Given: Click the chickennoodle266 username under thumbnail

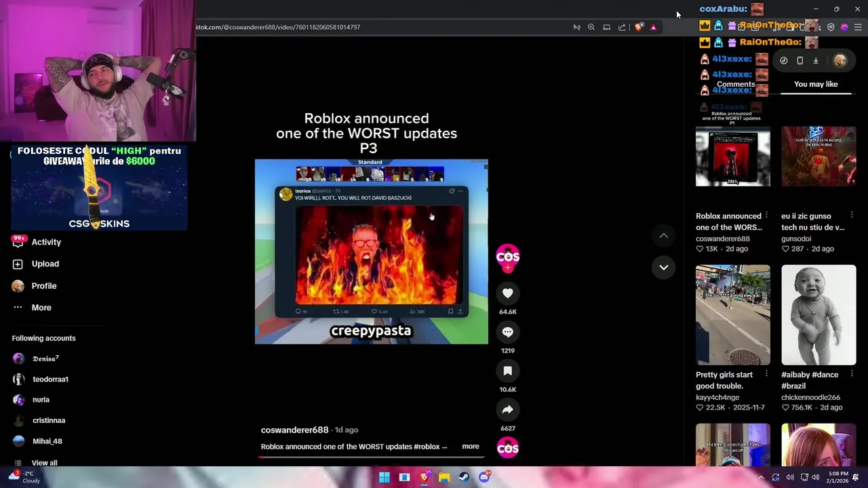Looking at the screenshot, I should click(810, 397).
